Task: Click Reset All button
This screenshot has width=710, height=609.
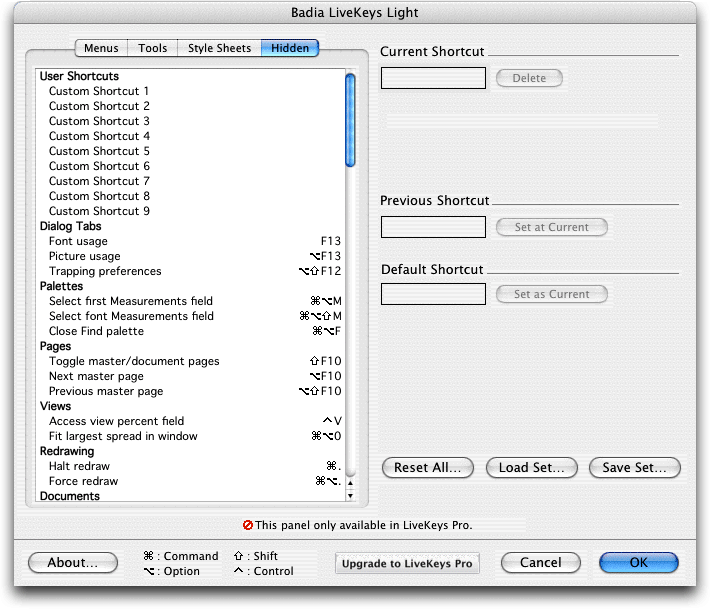Action: (428, 467)
